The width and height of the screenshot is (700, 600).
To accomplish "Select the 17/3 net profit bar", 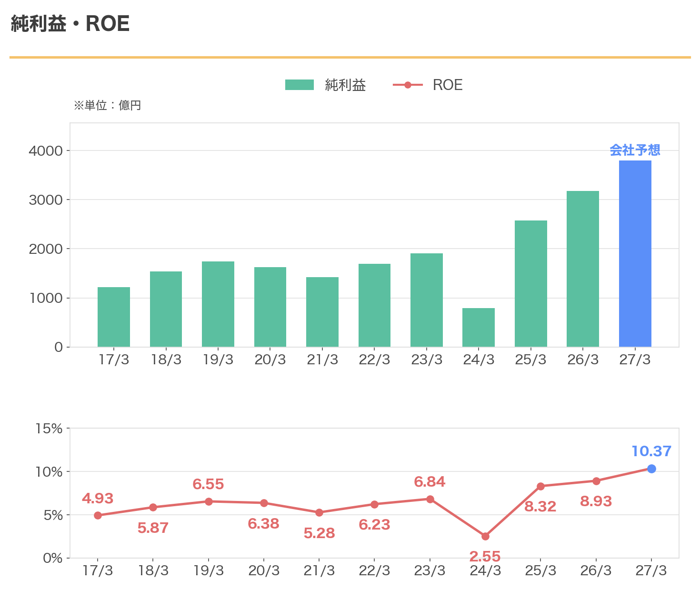I will click(114, 317).
